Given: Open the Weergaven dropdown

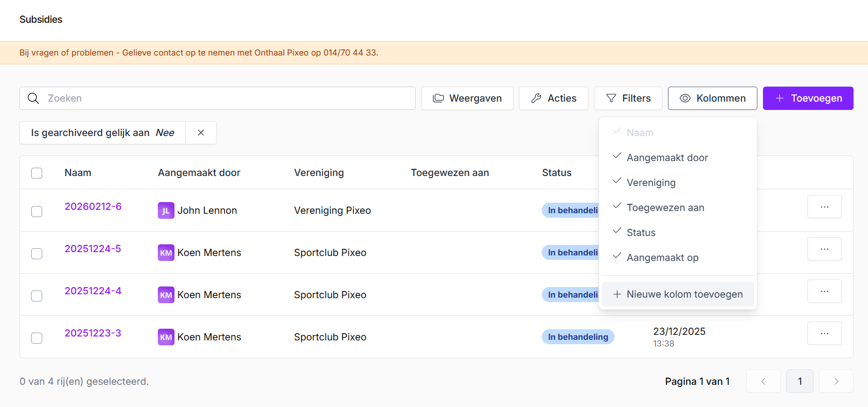Looking at the screenshot, I should [467, 98].
